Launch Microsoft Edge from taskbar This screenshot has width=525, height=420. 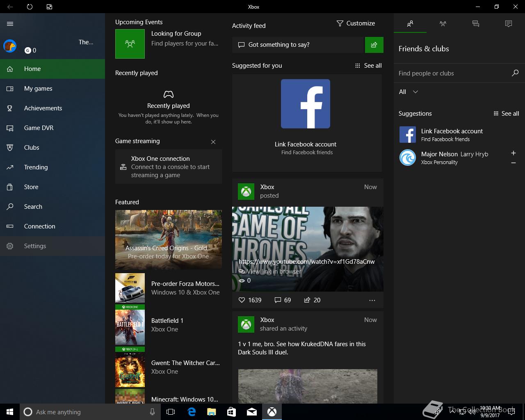coord(192,412)
